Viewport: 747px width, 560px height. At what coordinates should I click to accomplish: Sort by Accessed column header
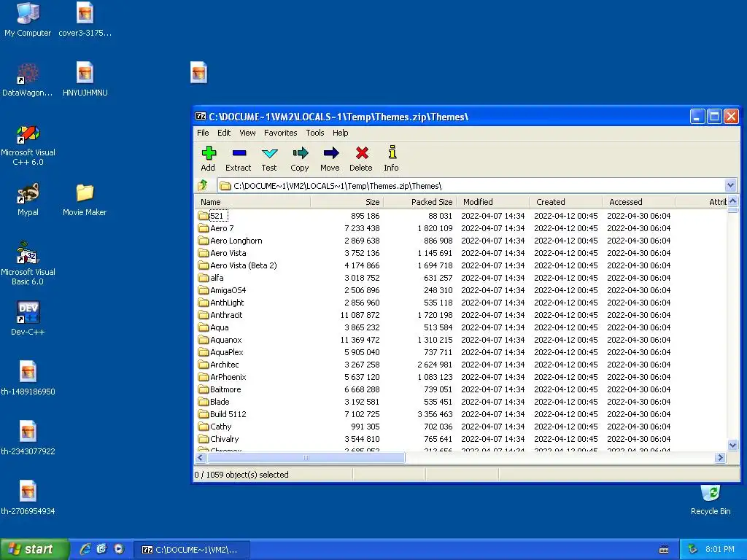638,202
